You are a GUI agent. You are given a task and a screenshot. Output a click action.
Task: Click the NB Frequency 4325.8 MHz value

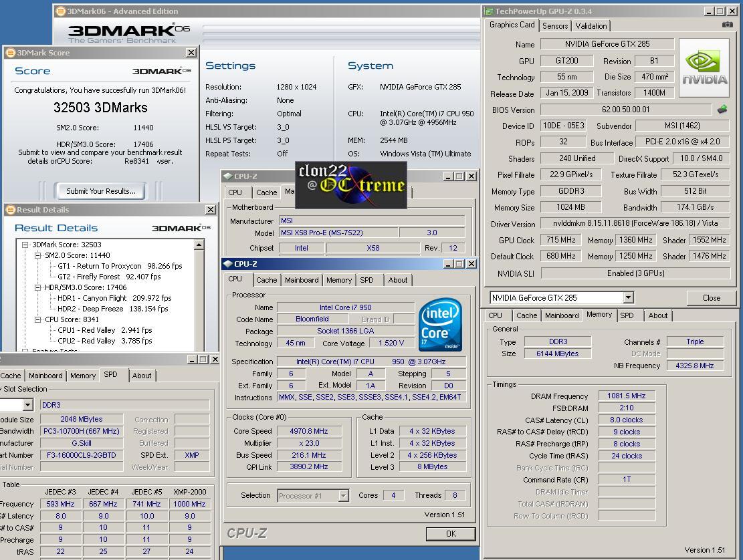(x=695, y=366)
